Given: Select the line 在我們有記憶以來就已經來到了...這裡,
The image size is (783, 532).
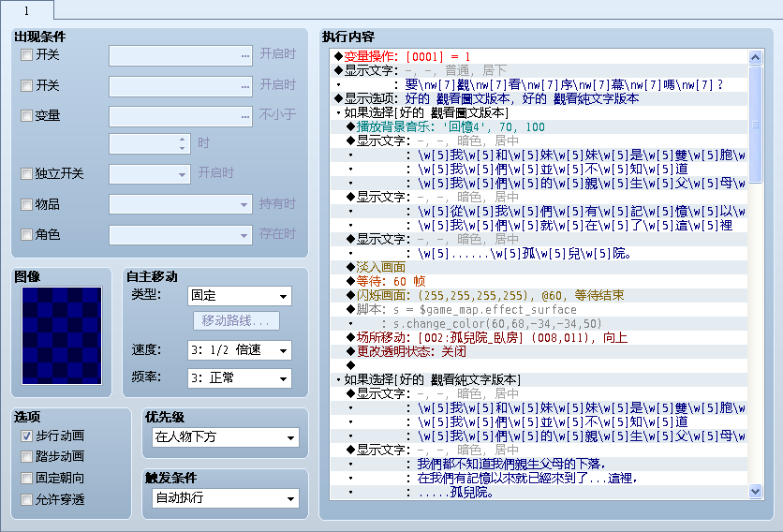Looking at the screenshot, I should tap(539, 478).
